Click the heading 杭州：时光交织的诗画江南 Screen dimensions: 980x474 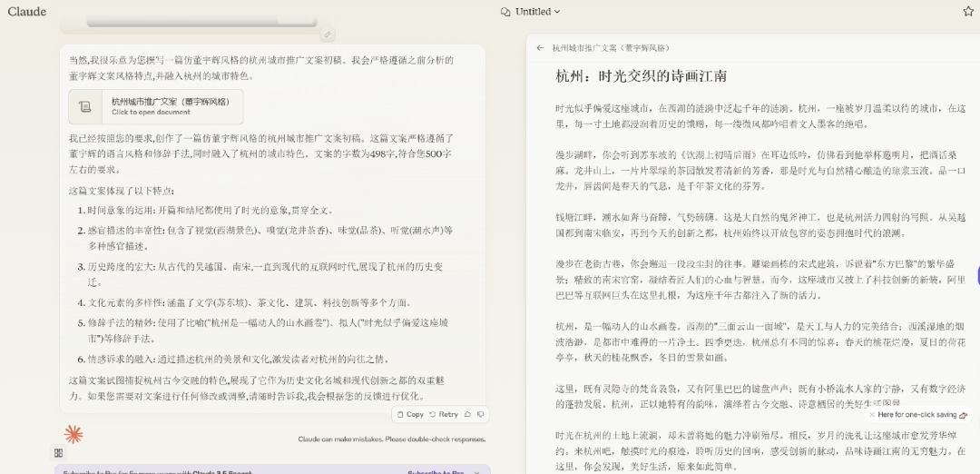[x=642, y=76]
